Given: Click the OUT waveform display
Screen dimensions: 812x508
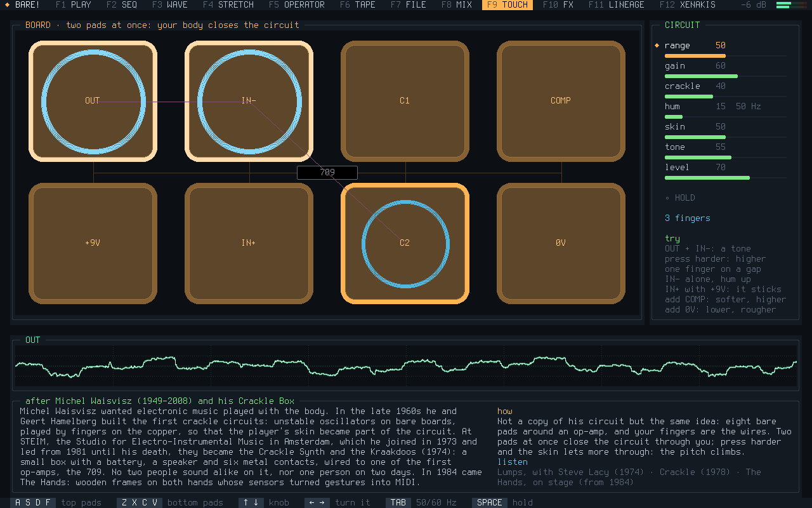Looking at the screenshot, I should (x=406, y=366).
